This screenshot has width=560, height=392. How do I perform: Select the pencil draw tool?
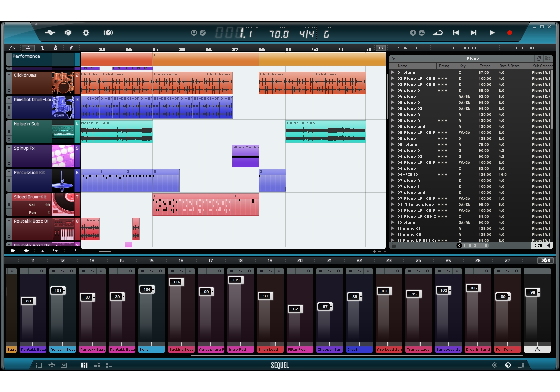point(71,48)
